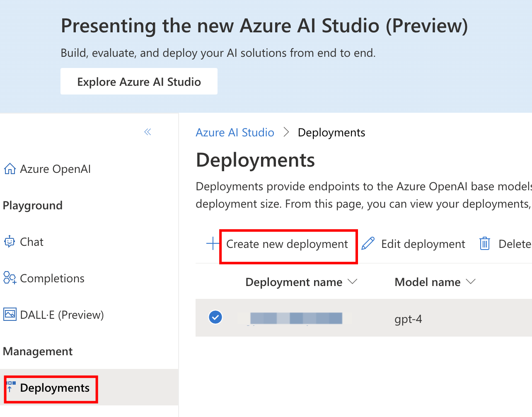Follow the Azure AI Studio breadcrumb link
Viewport: 532px width, 417px height.
pos(235,133)
